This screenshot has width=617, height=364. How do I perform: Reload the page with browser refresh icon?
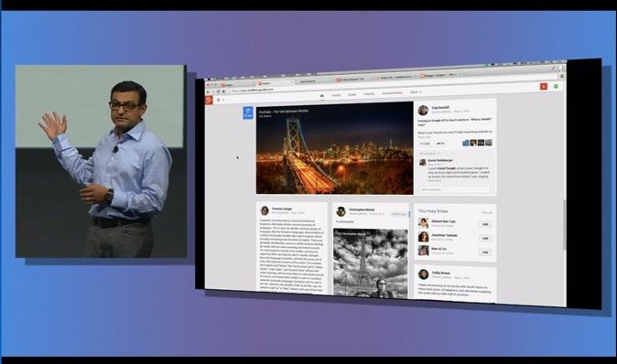pyautogui.click(x=219, y=91)
